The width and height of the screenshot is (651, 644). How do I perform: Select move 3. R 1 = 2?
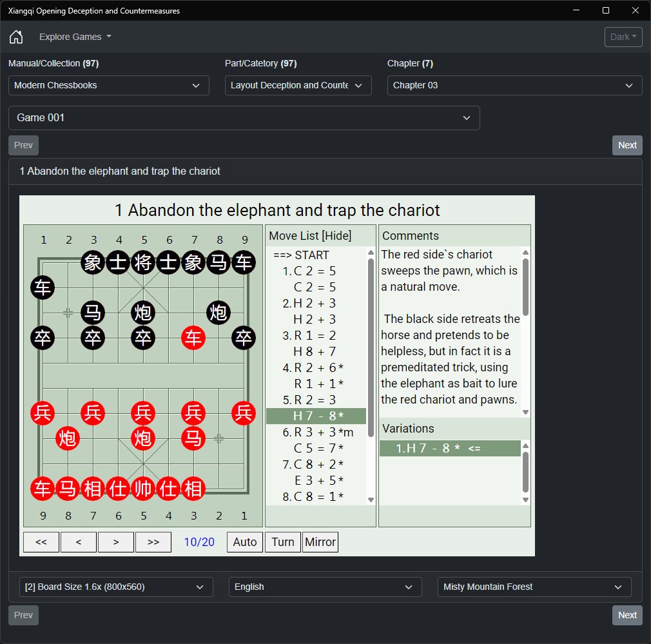(316, 335)
